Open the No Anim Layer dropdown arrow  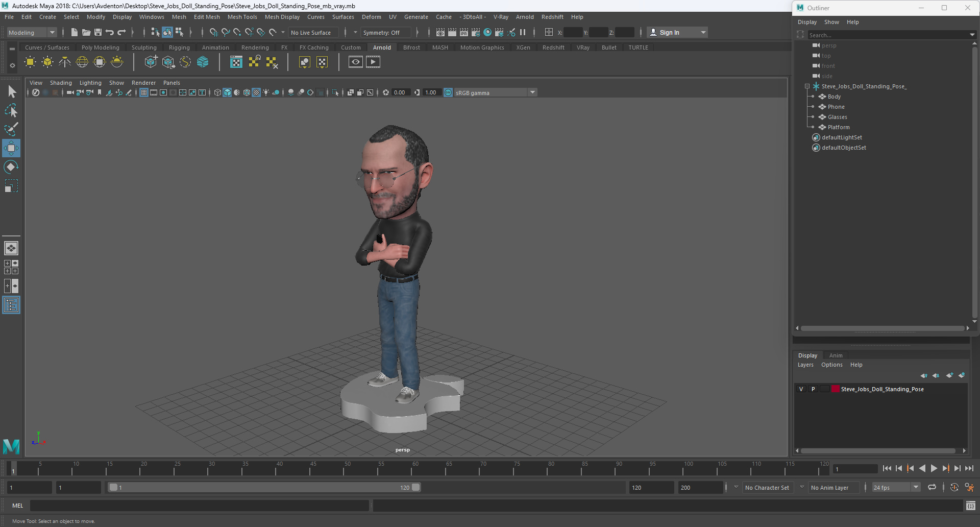[802, 487]
